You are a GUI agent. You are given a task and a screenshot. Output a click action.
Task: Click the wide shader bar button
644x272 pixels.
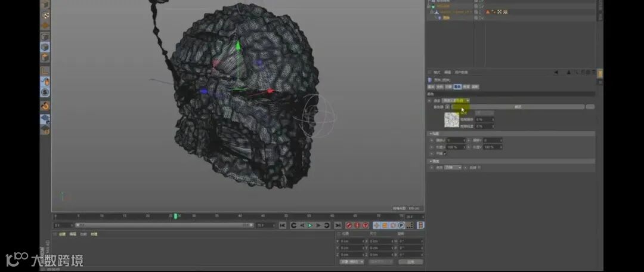point(518,107)
